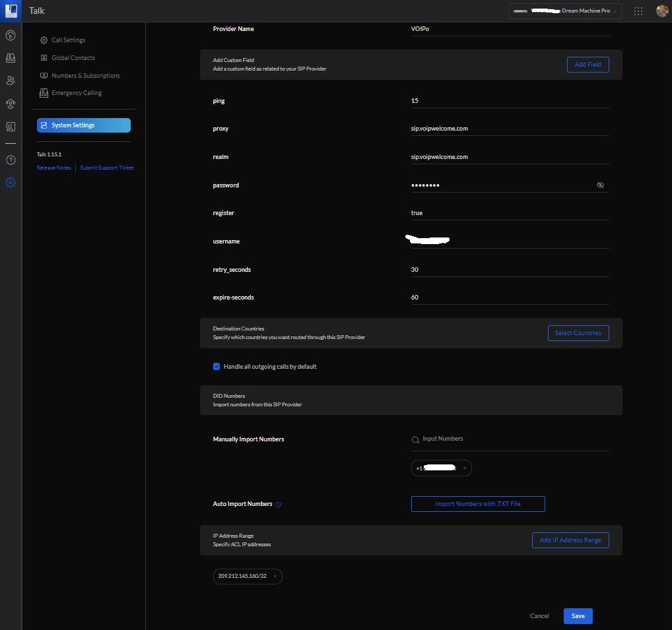Click the settings gear in left rail

(11, 183)
